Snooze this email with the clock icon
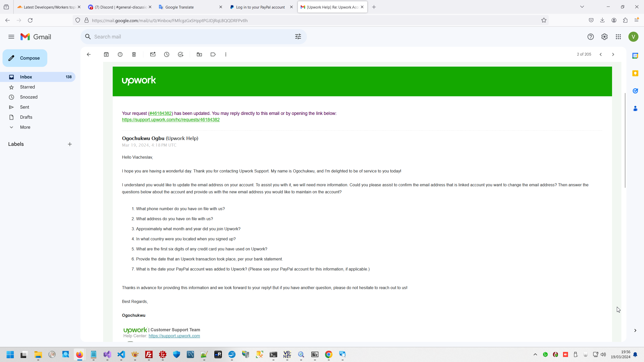 tap(167, 54)
